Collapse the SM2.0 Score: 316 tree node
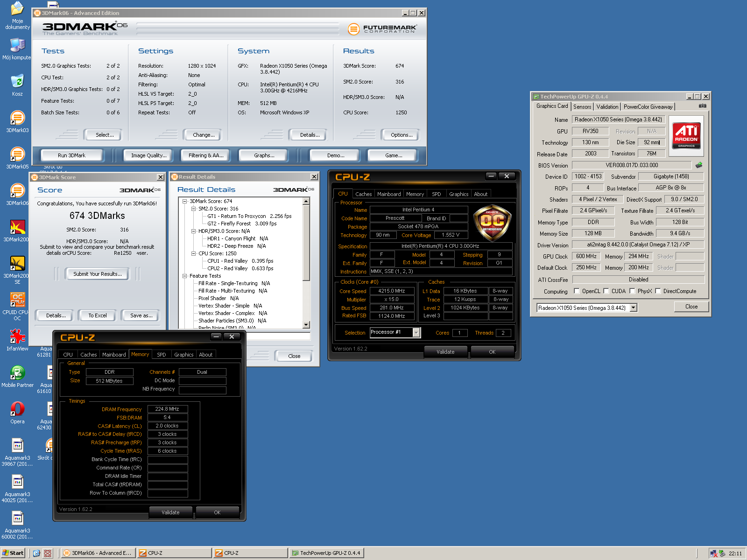 click(x=193, y=209)
